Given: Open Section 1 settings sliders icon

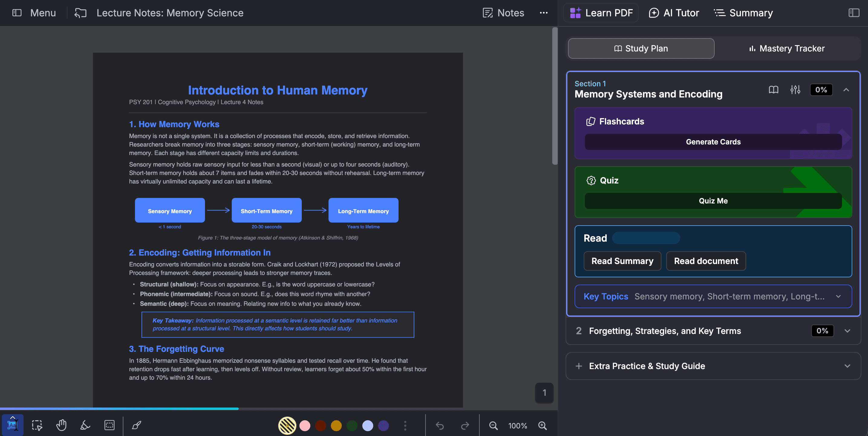Looking at the screenshot, I should tap(795, 90).
